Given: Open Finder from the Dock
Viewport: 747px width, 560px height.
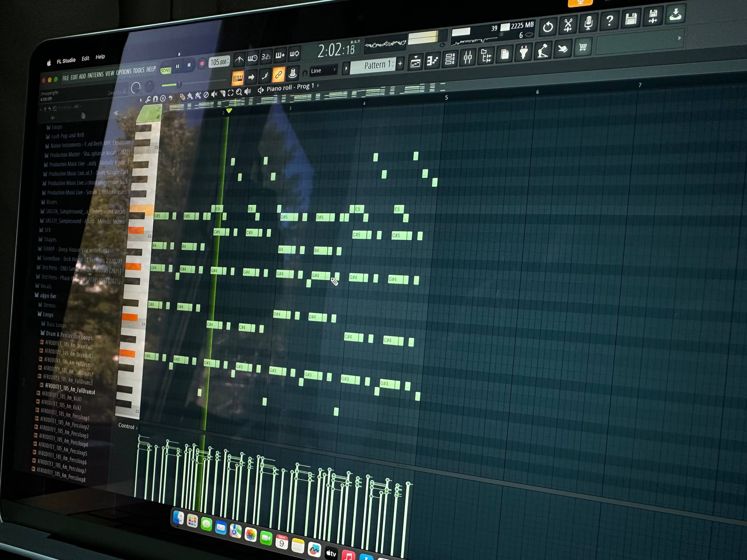Looking at the screenshot, I should click(x=178, y=517).
